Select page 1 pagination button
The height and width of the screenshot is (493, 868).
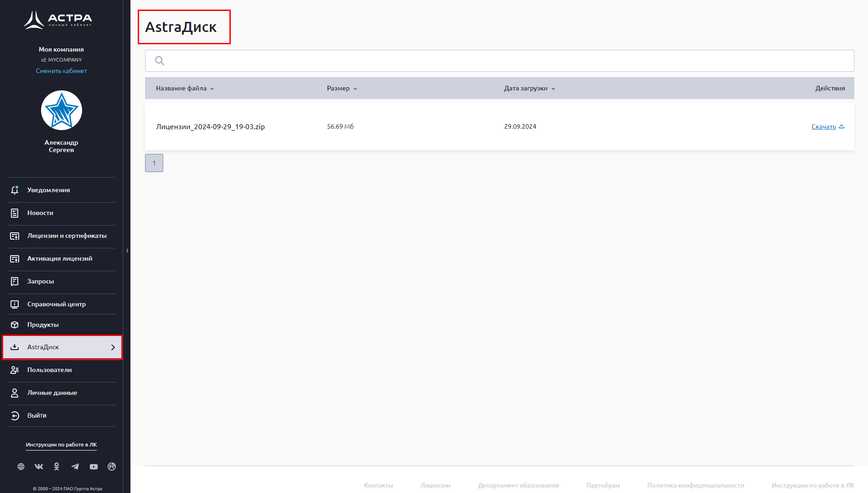point(154,163)
